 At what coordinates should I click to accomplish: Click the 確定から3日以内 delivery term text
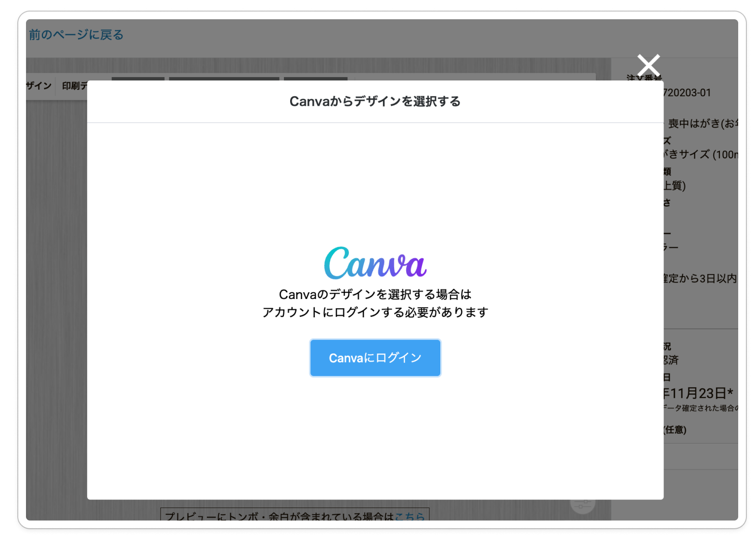point(700,278)
